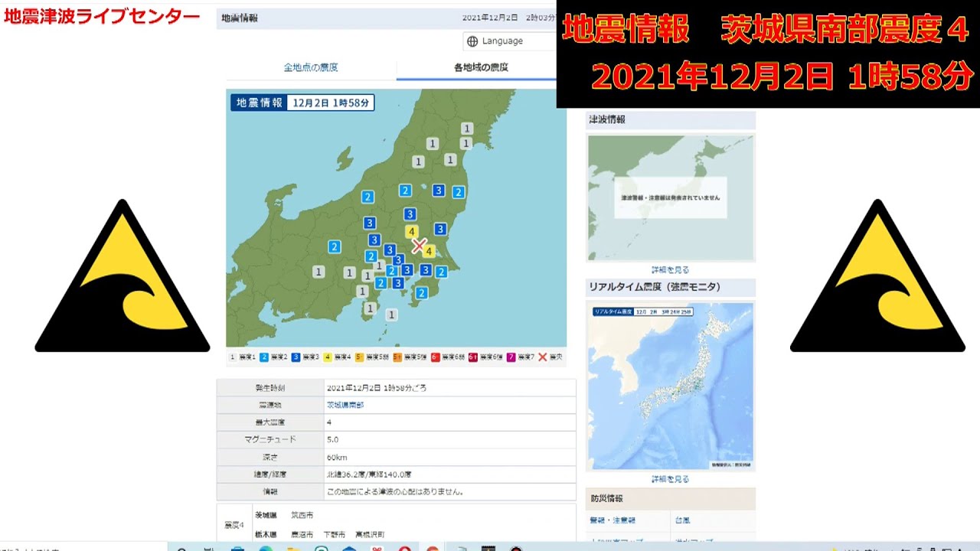Click the westernmost intensity 2 map marker
Image resolution: width=980 pixels, height=551 pixels.
pos(334,246)
